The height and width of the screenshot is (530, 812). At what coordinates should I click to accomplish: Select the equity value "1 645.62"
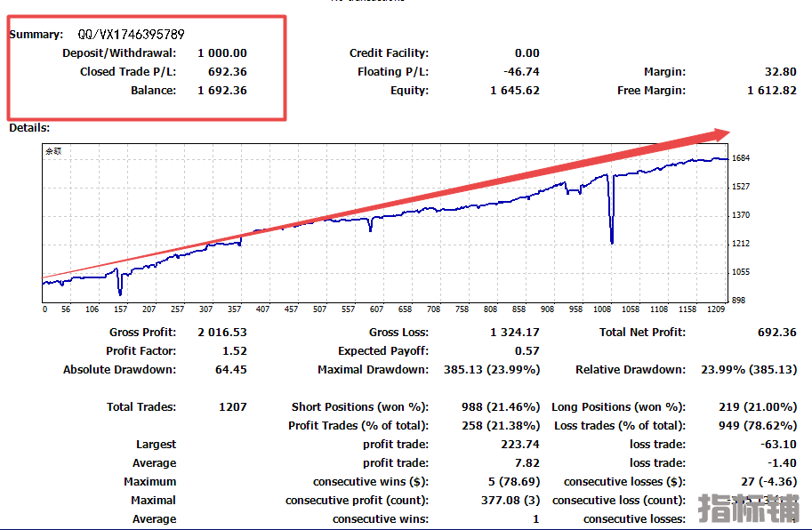[515, 91]
